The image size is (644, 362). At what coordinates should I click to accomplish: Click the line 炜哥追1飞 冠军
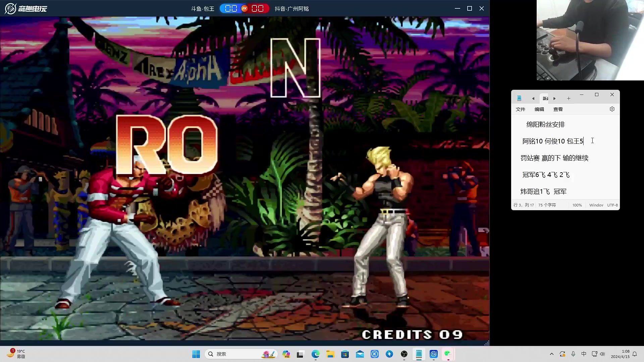click(x=543, y=191)
